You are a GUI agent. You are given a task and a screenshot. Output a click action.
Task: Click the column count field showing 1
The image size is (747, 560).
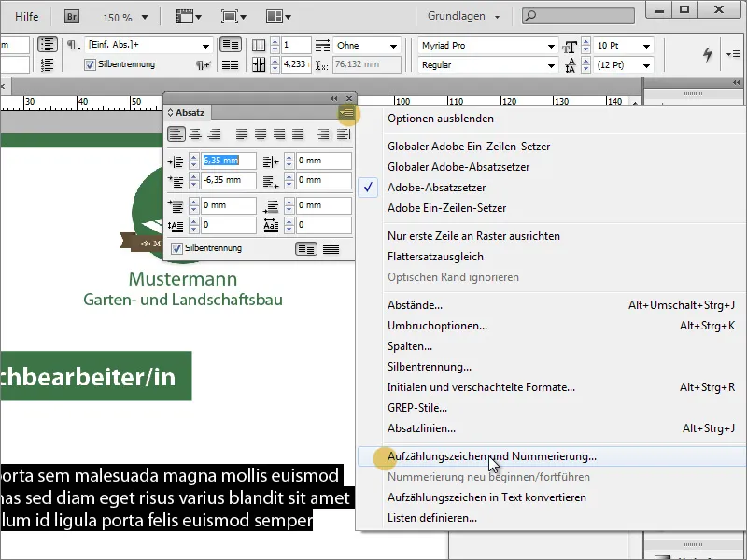pyautogui.click(x=296, y=45)
